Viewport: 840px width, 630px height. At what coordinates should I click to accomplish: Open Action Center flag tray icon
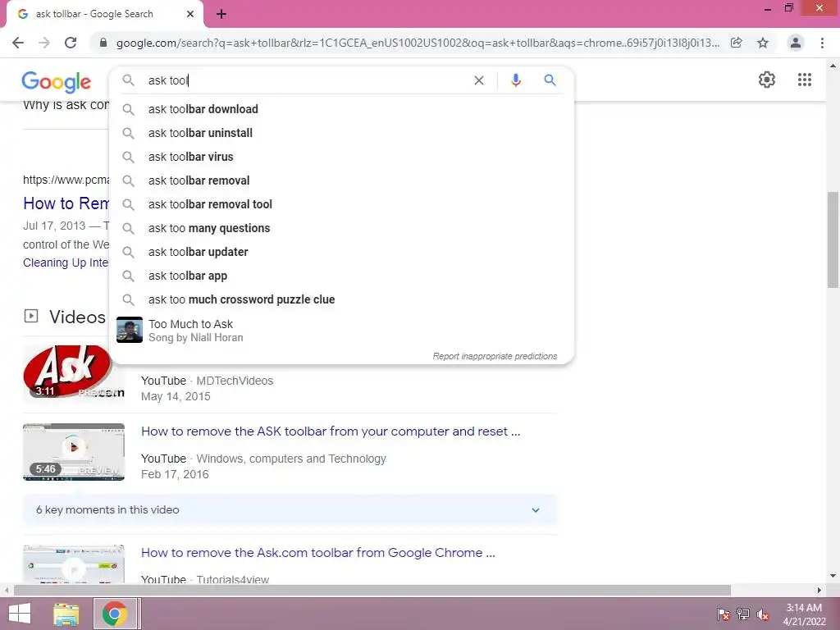pos(724,614)
